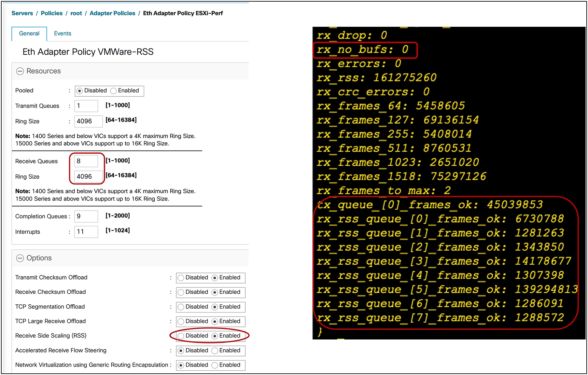588x375 pixels.
Task: Click the rx_frames_511 terminal line
Action: click(x=394, y=148)
